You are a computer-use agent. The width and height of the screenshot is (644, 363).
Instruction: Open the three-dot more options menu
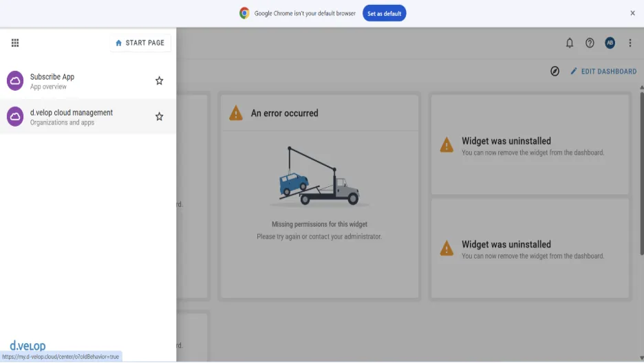point(630,43)
